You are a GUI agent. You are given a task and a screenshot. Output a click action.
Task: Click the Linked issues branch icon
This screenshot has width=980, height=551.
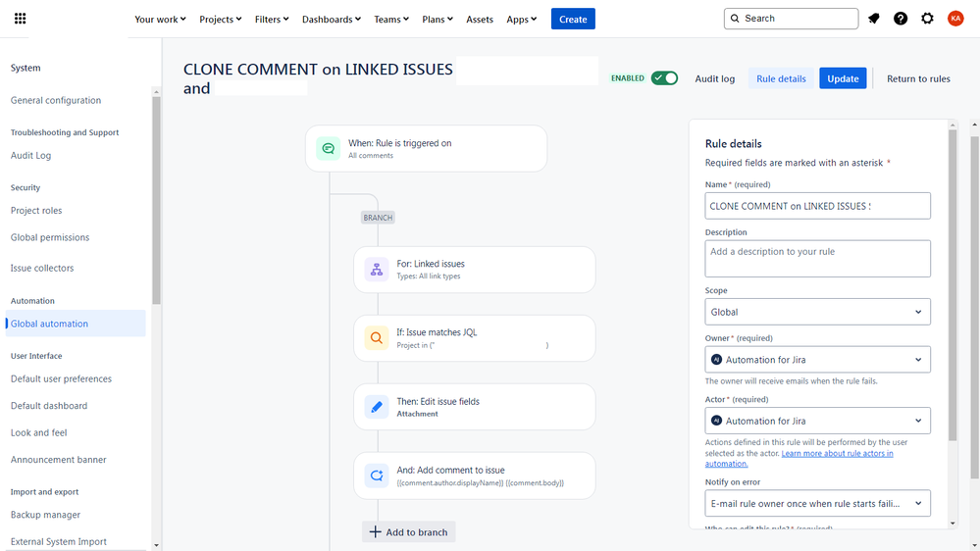pyautogui.click(x=377, y=270)
